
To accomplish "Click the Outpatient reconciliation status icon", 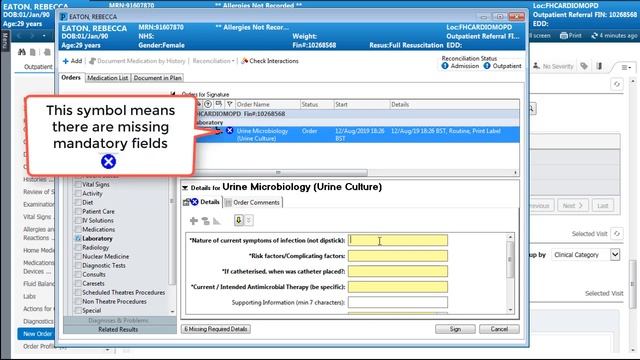I will point(487,66).
